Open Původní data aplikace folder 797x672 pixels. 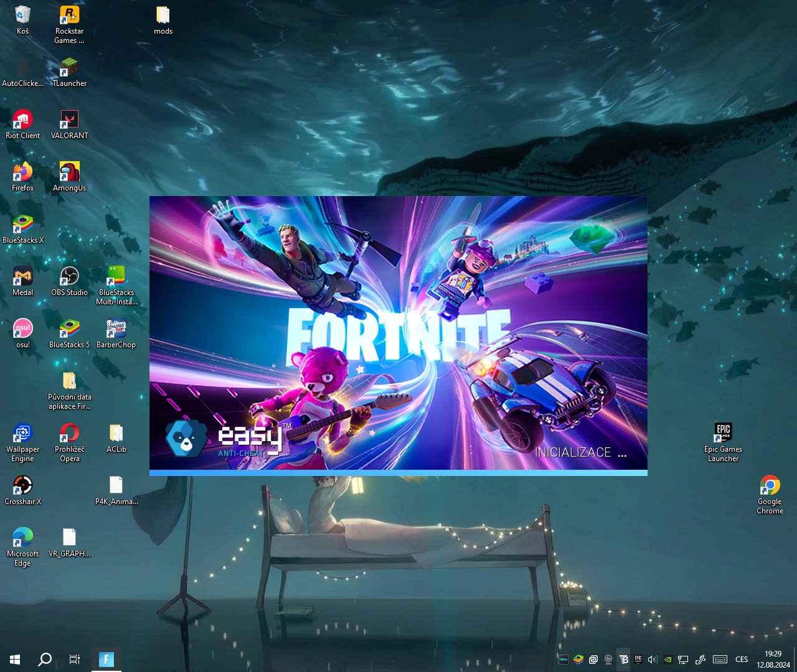coord(69,391)
